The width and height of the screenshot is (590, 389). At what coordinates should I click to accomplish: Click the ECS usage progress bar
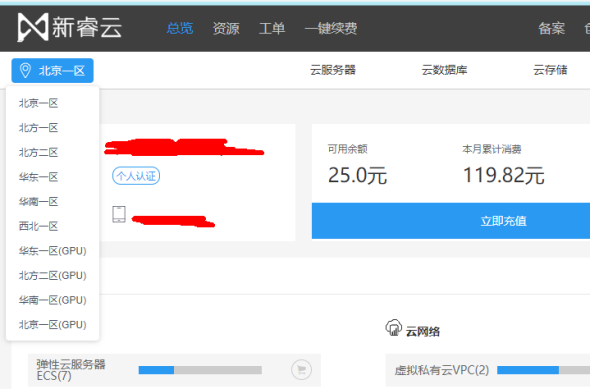pos(200,370)
